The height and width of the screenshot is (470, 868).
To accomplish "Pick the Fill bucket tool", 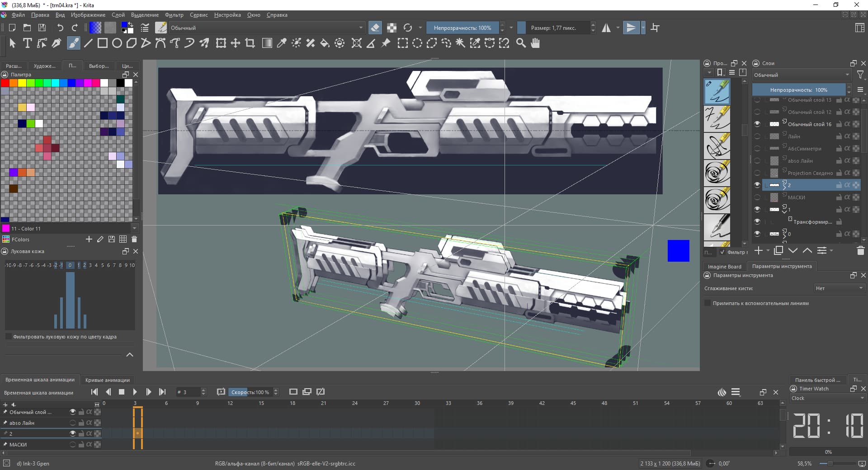I will point(325,43).
